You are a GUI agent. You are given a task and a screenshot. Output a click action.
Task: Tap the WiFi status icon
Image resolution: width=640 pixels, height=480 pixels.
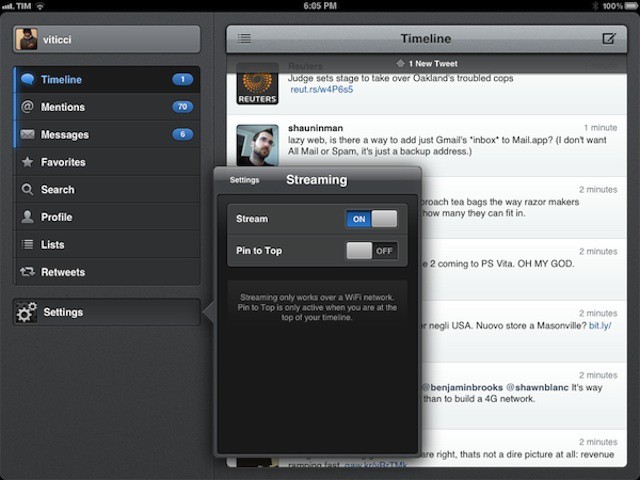click(x=40, y=6)
